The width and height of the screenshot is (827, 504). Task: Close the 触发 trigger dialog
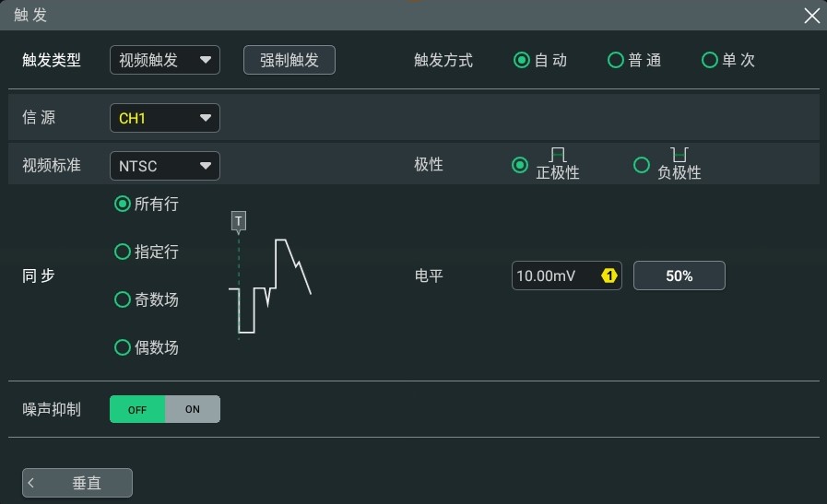(811, 16)
